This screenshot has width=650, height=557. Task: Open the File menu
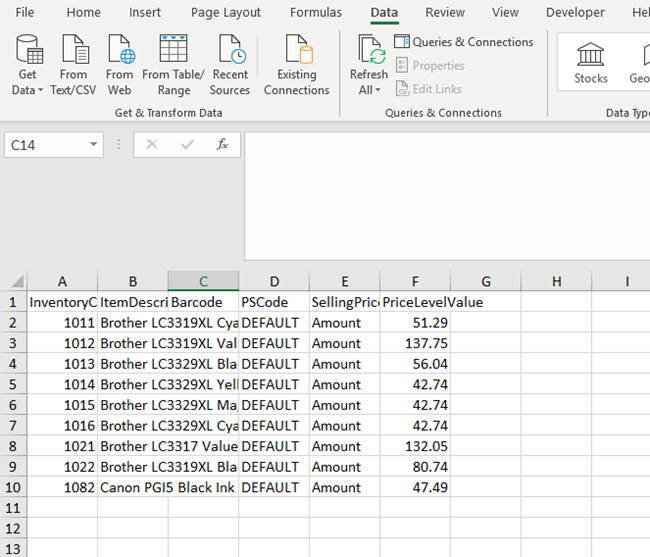point(25,13)
